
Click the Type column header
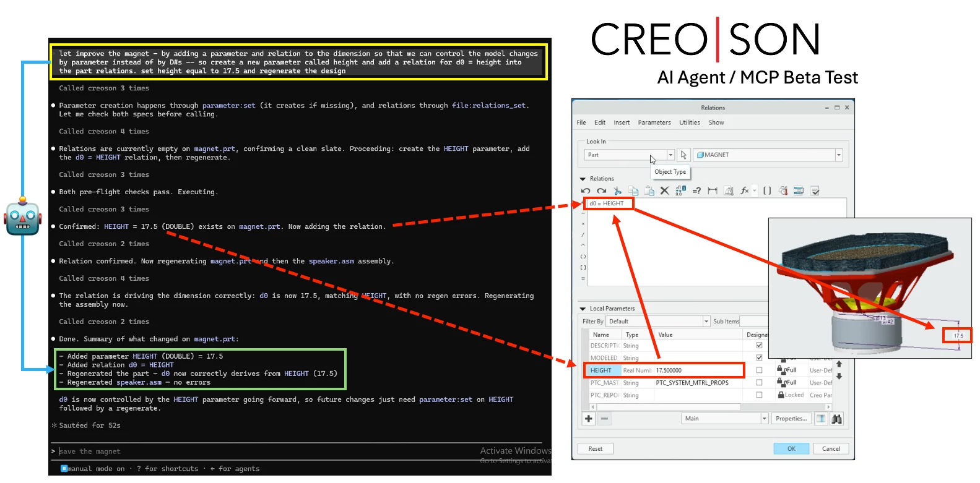[x=637, y=335]
